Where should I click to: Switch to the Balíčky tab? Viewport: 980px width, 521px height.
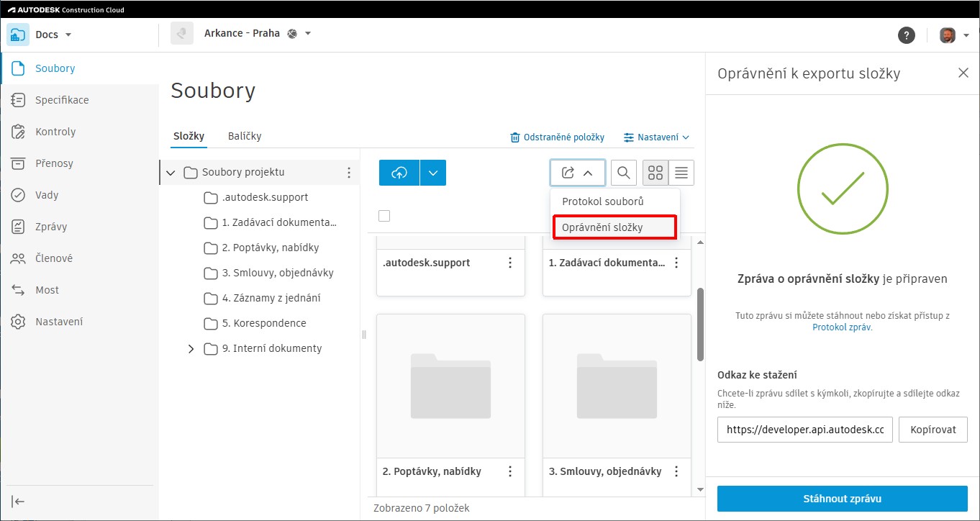click(x=245, y=136)
